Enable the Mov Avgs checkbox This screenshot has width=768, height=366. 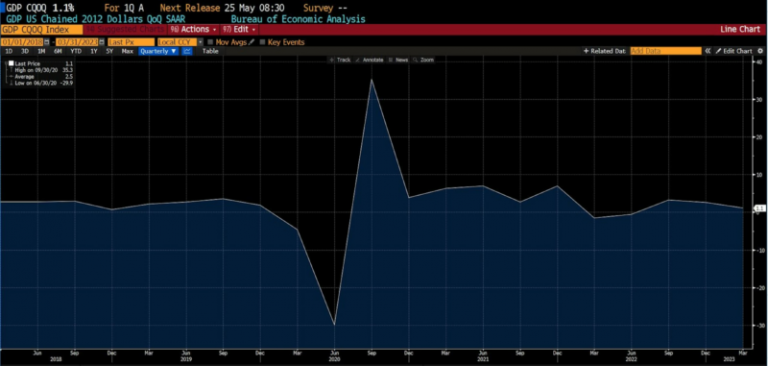click(x=211, y=42)
